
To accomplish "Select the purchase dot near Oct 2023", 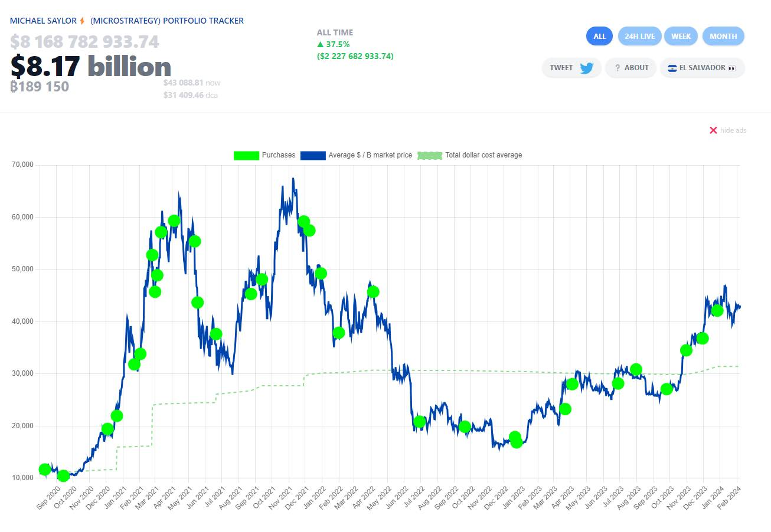I will pyautogui.click(x=667, y=389).
